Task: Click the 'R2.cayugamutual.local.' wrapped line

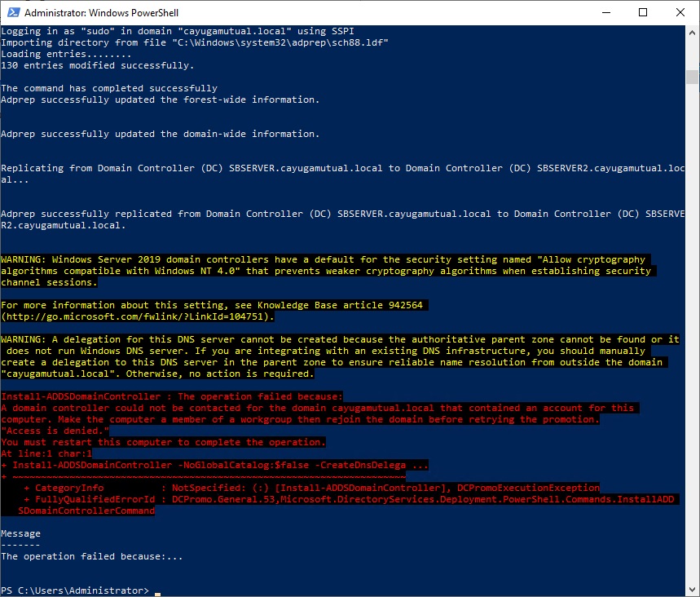Action: 64,225
